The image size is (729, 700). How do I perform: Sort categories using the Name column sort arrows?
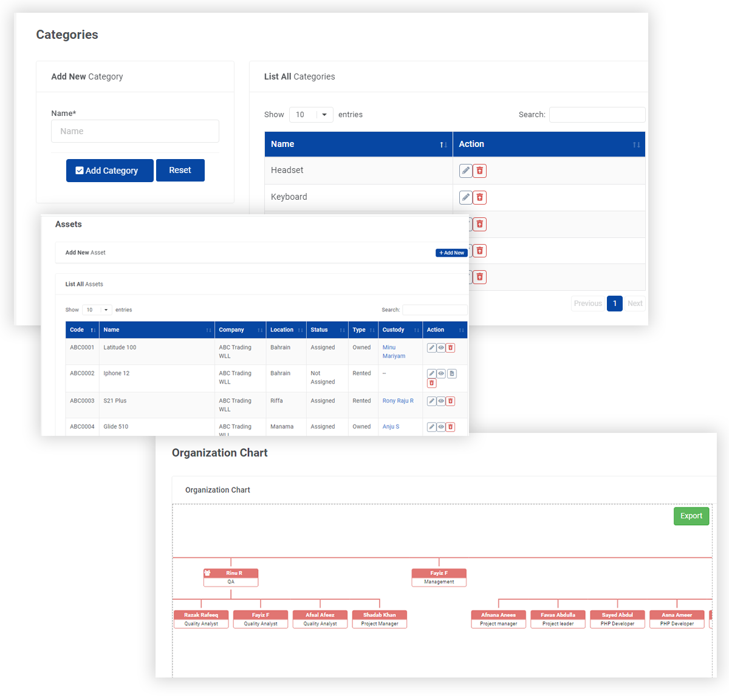point(442,144)
